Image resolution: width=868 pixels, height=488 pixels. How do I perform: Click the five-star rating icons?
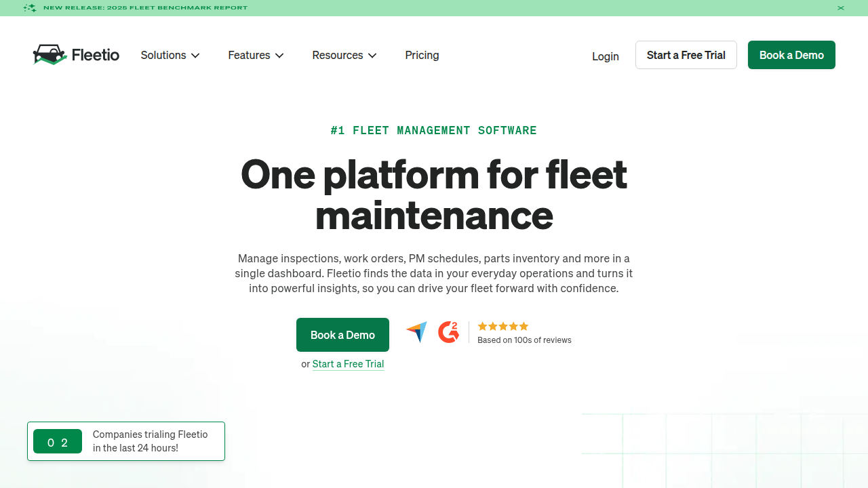point(503,326)
